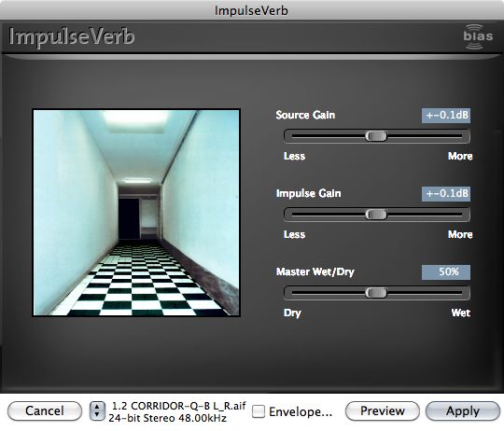Click the Master Wet/Dry slider handle

point(376,293)
